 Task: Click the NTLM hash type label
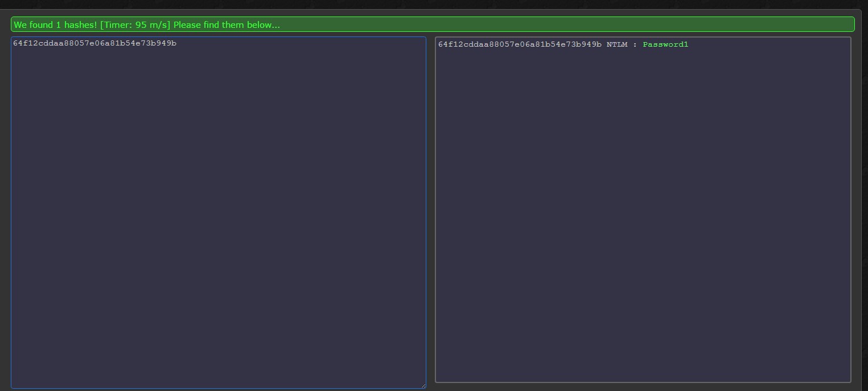pyautogui.click(x=617, y=44)
